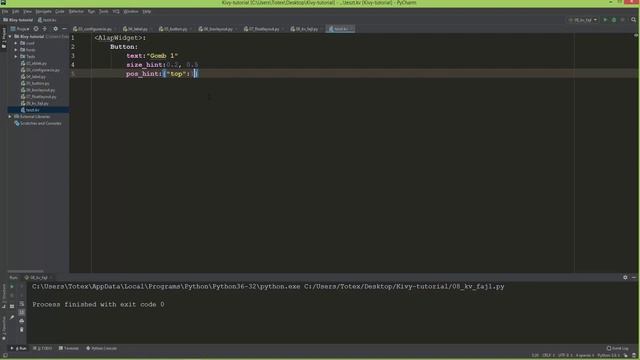Click teszt.kv breadcrumb in navigation bar
The width and height of the screenshot is (640, 360).
tap(47, 20)
